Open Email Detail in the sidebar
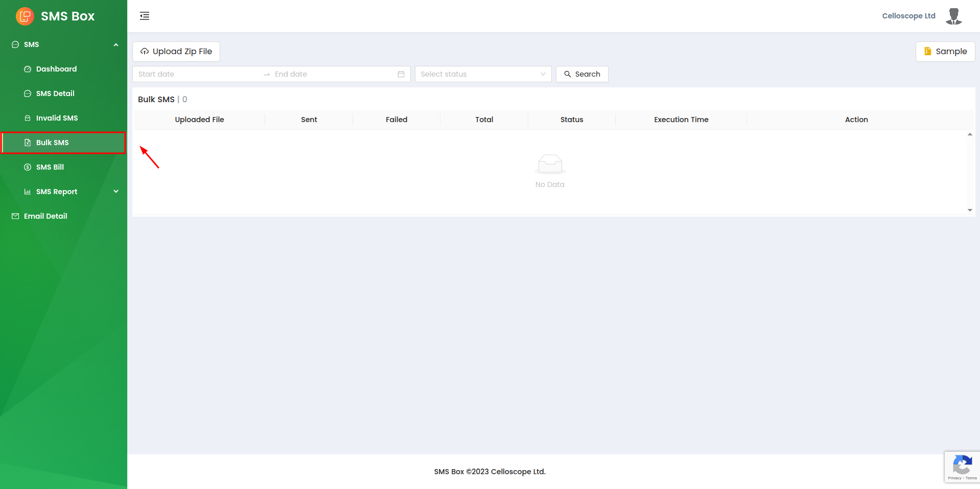Screen dimensions: 980x489 pos(45,216)
